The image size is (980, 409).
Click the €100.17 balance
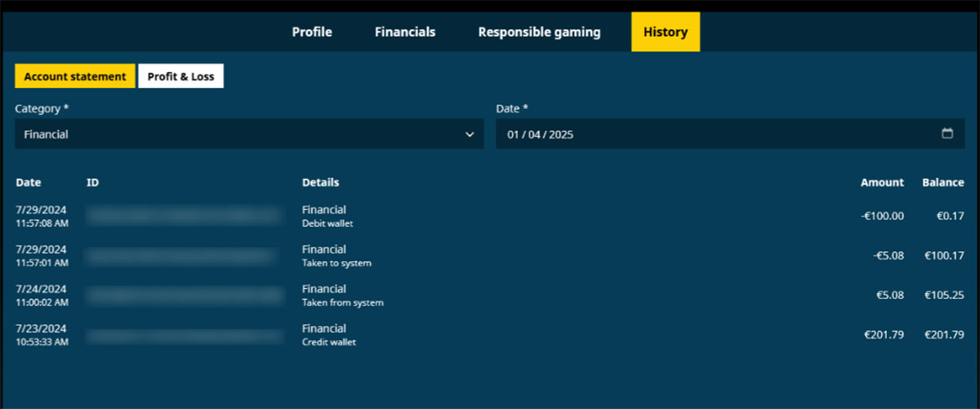coord(945,256)
